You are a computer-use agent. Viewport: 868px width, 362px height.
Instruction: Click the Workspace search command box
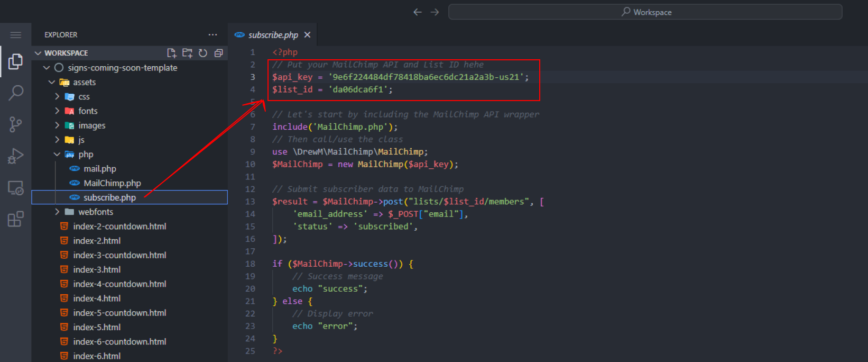645,12
